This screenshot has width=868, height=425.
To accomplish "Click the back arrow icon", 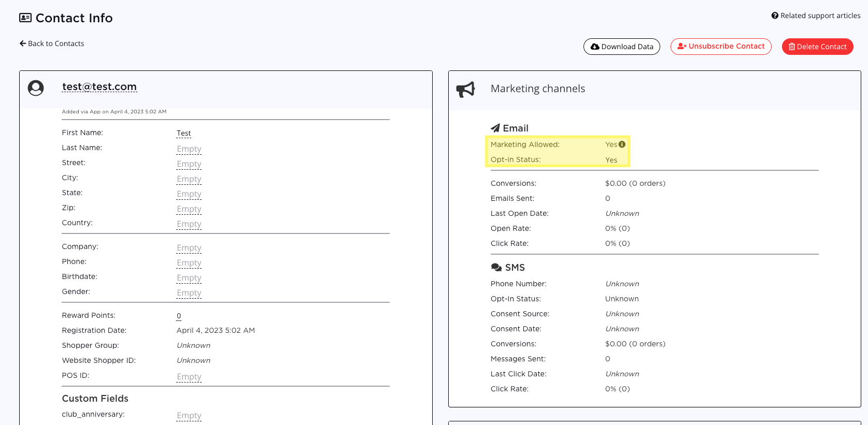I will click(x=23, y=43).
